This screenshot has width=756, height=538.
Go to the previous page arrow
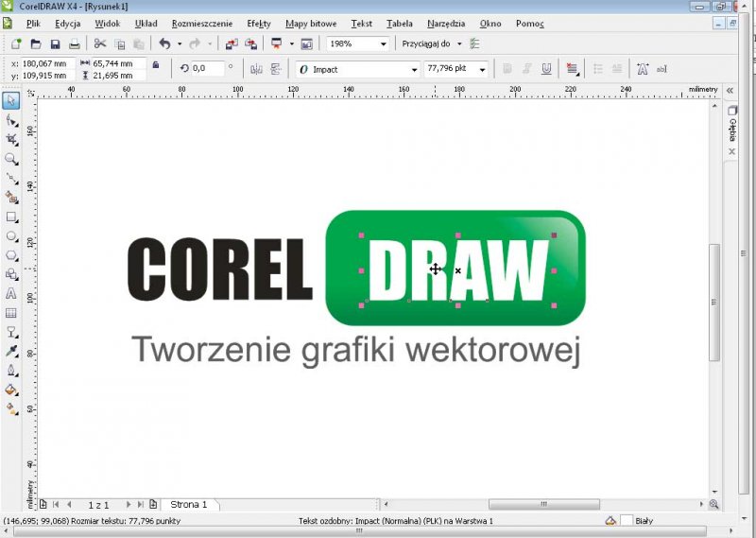(x=69, y=504)
